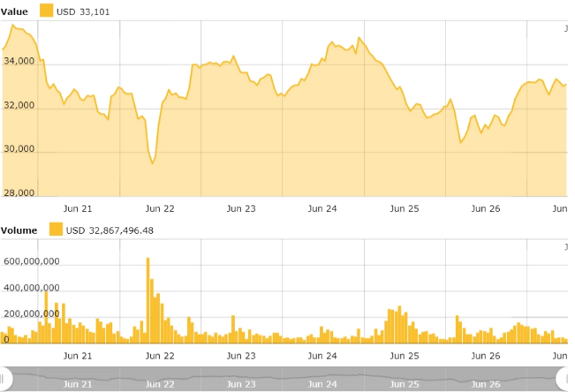Click the 'Volume' legend label
Image resolution: width=575 pixels, height=392 pixels.
pyautogui.click(x=19, y=230)
